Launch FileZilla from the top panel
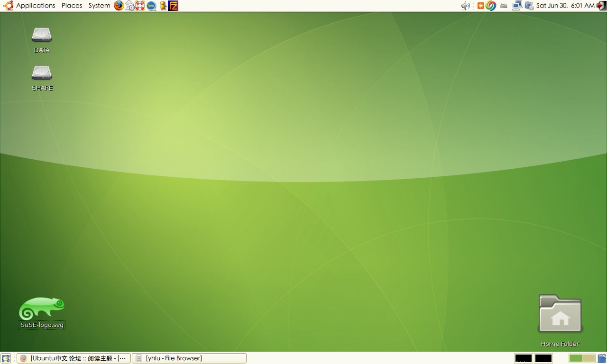 pyautogui.click(x=174, y=6)
